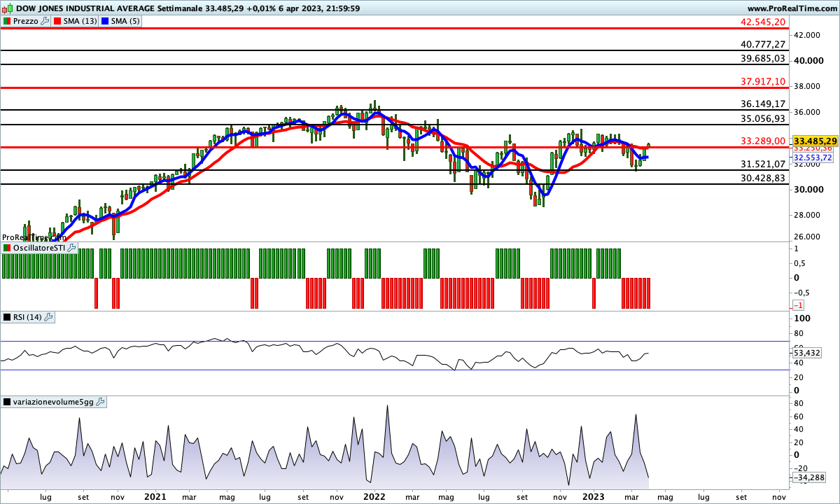Open Prezzo settings wrench icon

coord(45,21)
